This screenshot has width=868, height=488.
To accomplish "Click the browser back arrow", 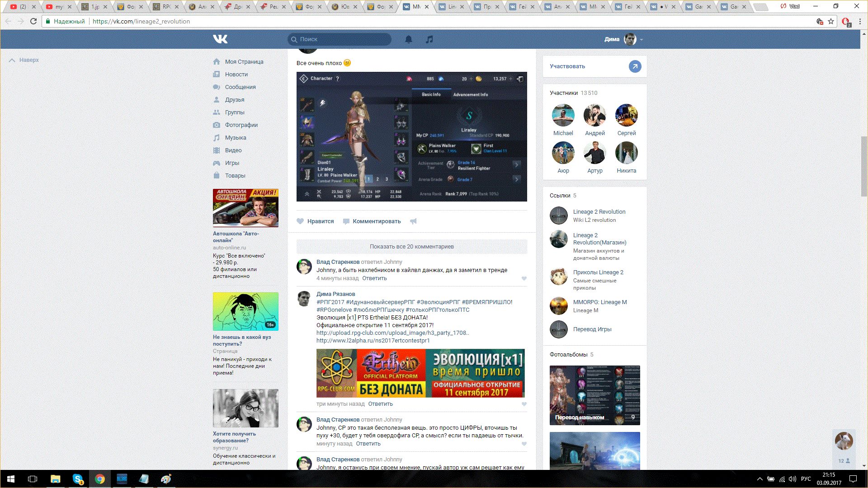I will pyautogui.click(x=9, y=21).
